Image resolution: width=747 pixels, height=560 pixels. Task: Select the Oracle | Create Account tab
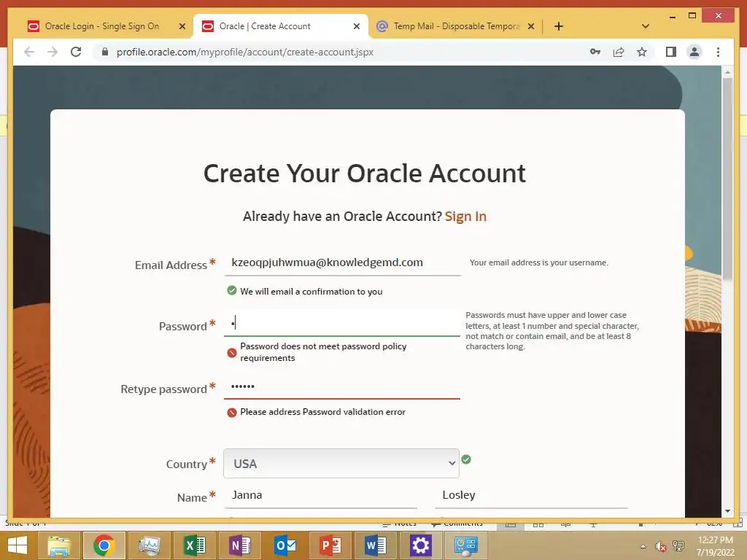click(x=265, y=26)
